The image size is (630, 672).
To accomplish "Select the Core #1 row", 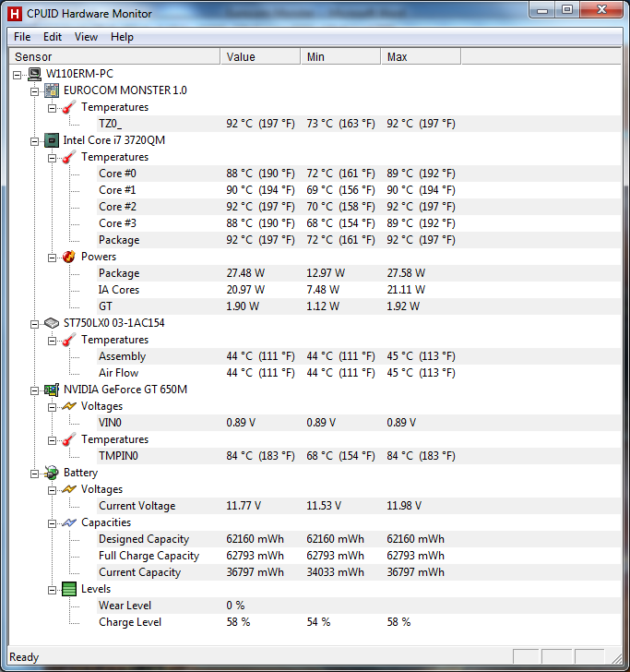I will 359,190.
